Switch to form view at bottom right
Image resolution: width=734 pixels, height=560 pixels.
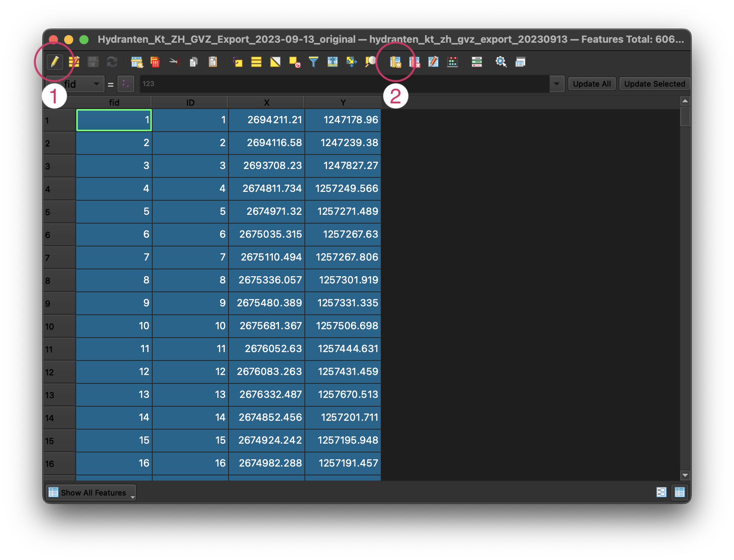click(x=661, y=492)
